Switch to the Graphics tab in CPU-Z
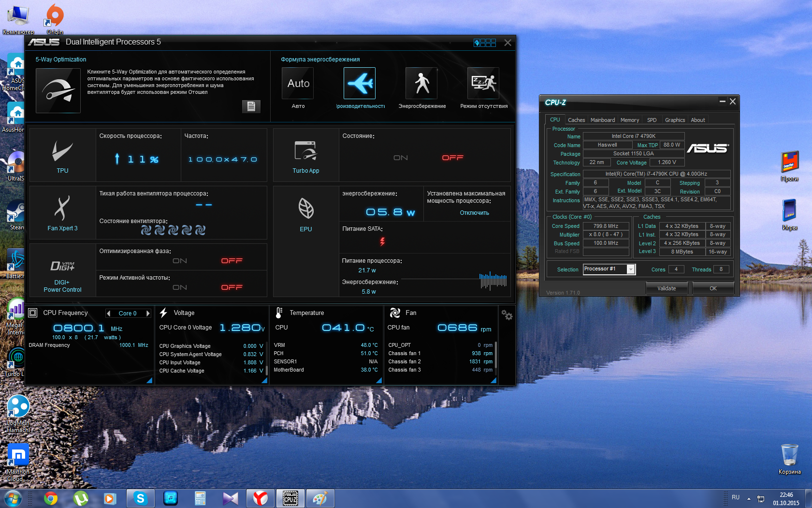Viewport: 812px width, 508px height. (675, 120)
